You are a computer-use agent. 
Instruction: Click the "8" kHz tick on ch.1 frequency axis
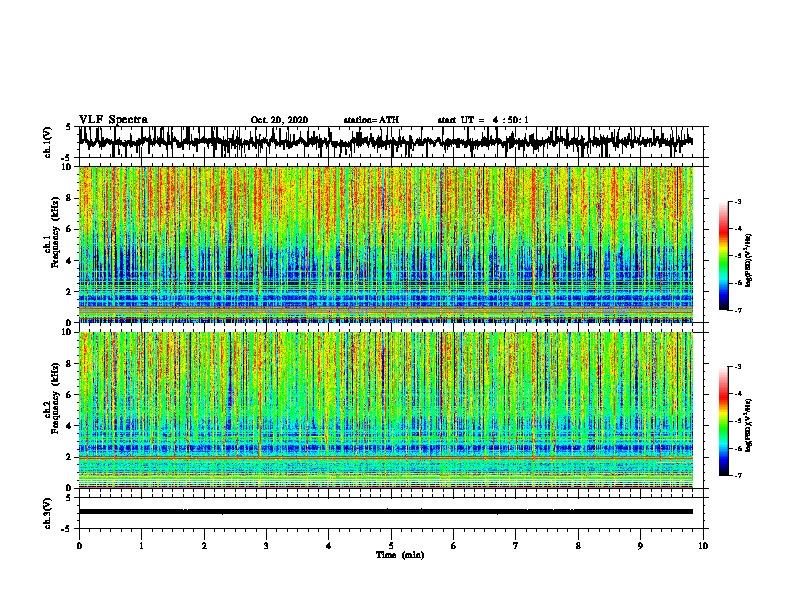(x=70, y=198)
